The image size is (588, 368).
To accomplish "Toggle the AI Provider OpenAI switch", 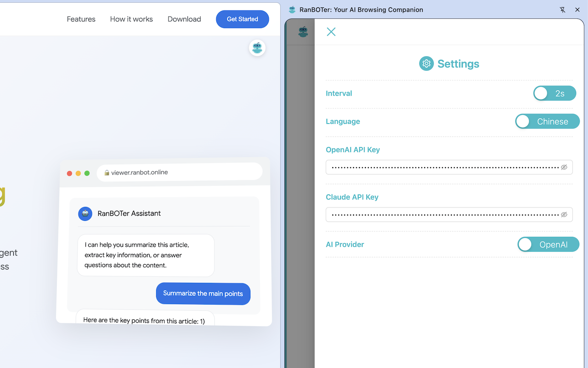I will (548, 244).
